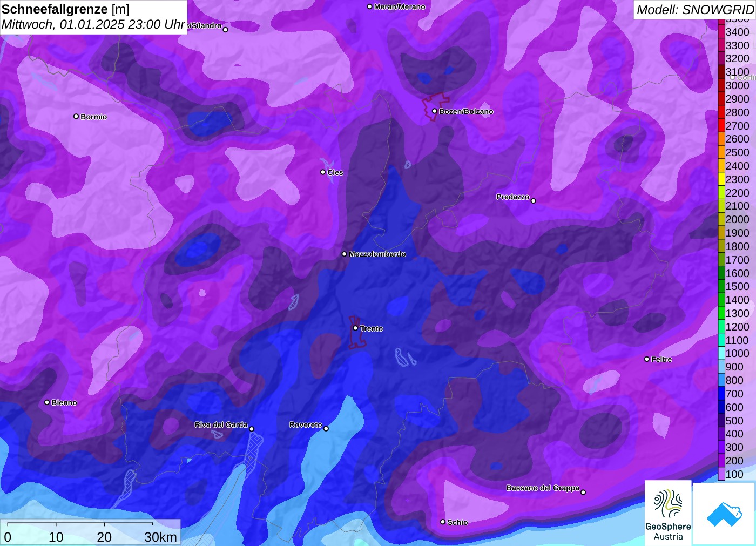Click the Predazzo label text
Viewport: 756px width, 546px height.
[512, 197]
